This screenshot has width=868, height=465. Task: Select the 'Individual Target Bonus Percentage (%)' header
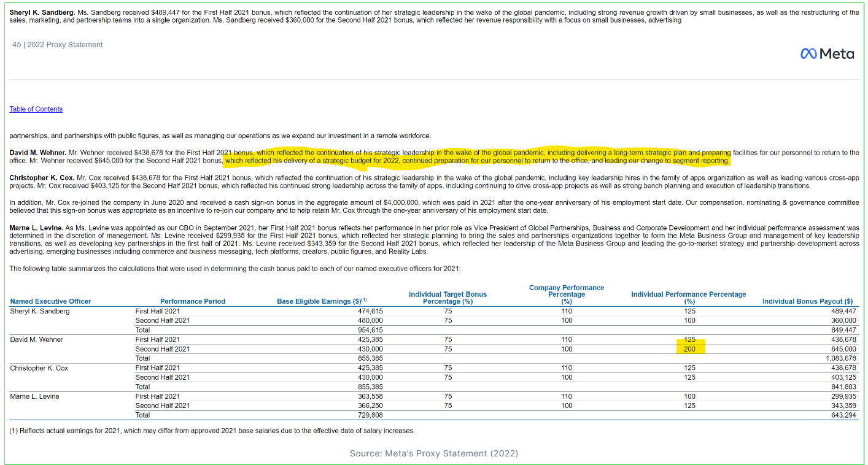[448, 298]
